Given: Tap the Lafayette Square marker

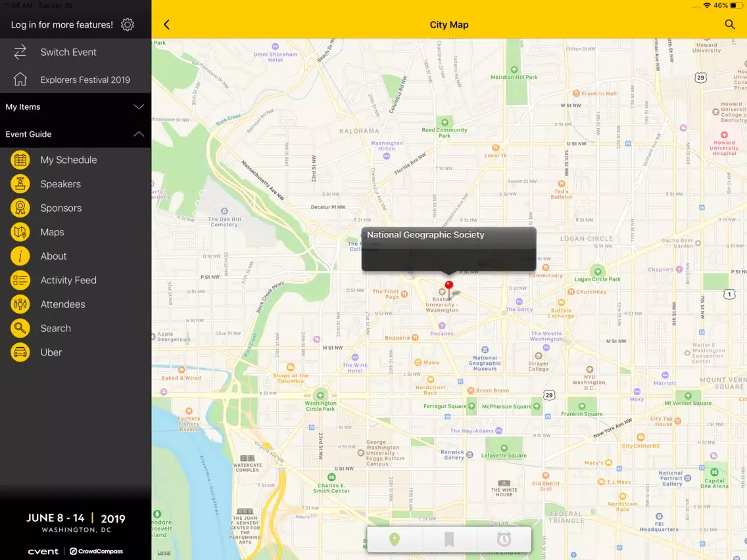Looking at the screenshot, I should tap(504, 448).
